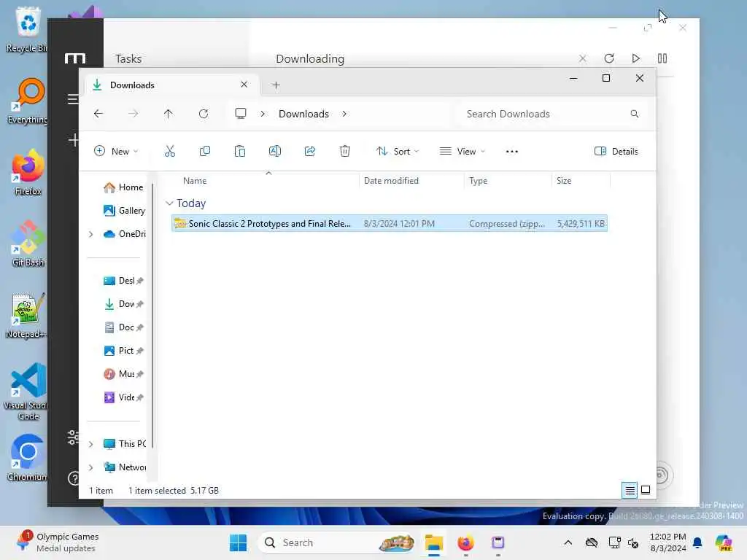Click the chevron before Downloads in address bar

[263, 114]
